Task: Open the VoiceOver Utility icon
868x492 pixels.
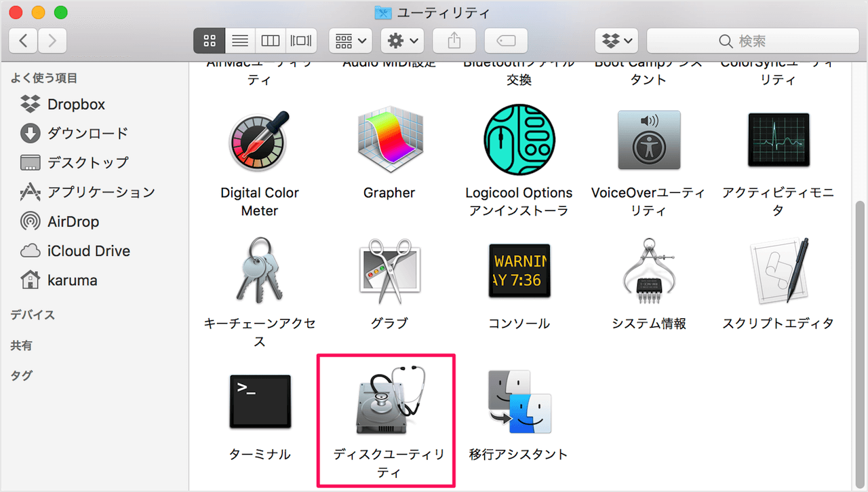Action: (649, 140)
